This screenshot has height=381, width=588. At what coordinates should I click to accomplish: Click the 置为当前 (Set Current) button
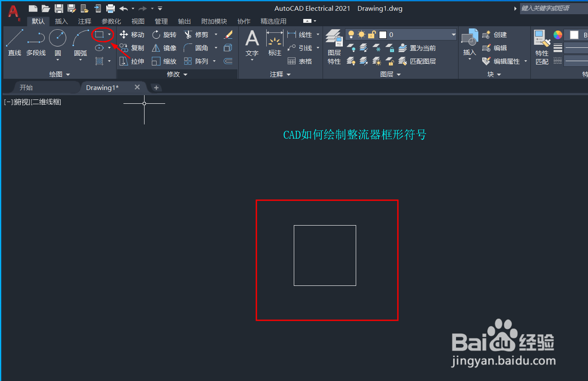coord(423,48)
